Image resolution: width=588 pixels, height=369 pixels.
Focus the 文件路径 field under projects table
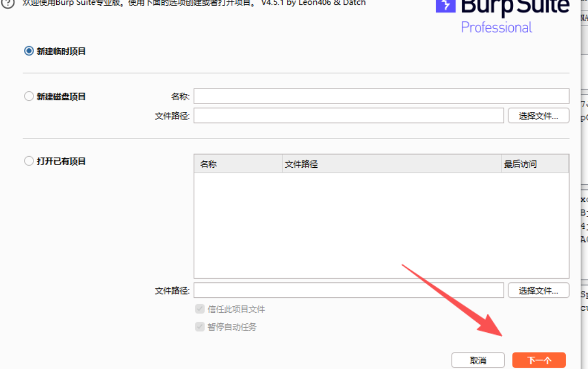348,290
